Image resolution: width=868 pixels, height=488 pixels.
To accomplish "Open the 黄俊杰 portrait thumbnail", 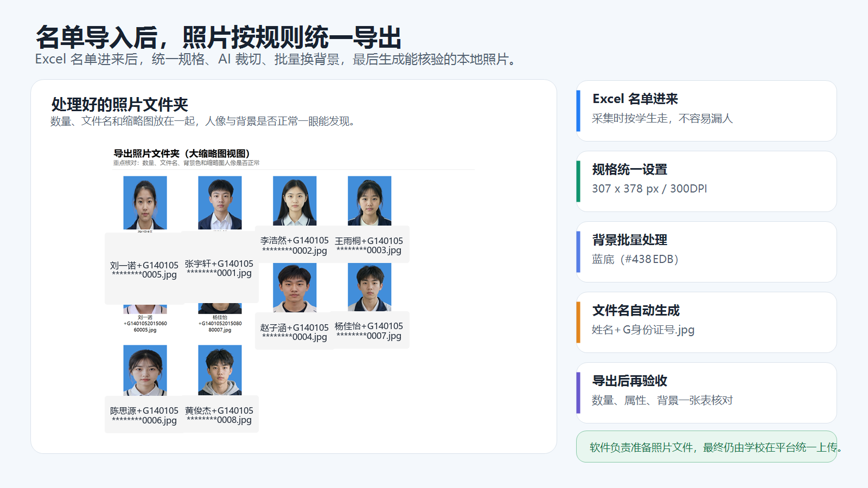I will click(x=220, y=370).
